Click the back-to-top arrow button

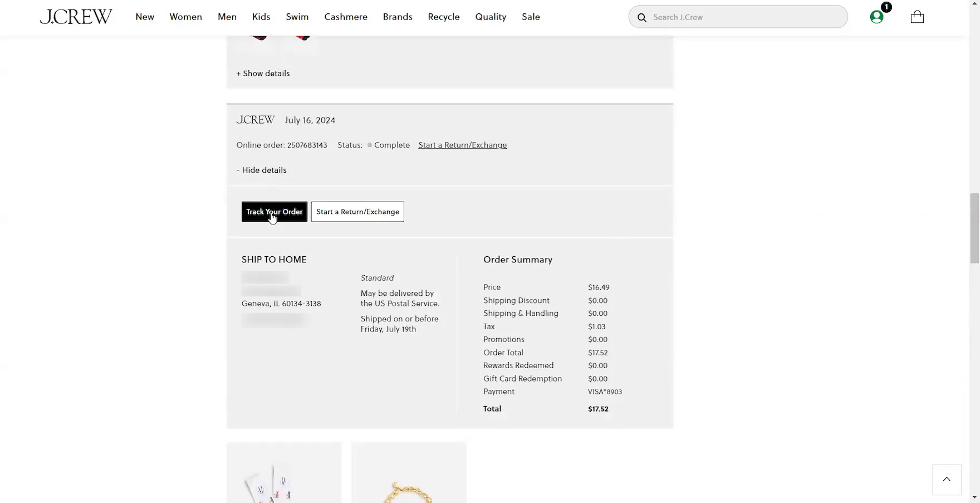click(x=947, y=479)
